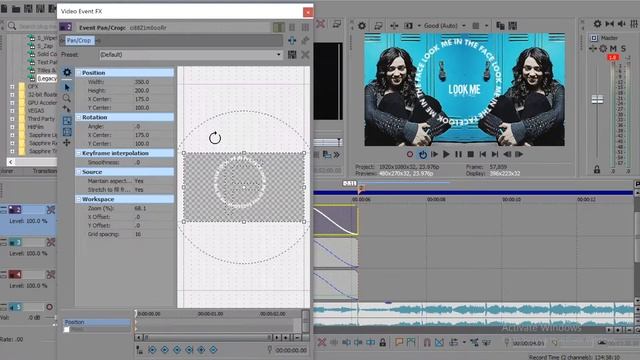This screenshot has height=360, width=640.
Task: Toggle Loop Playback
Action: (x=422, y=154)
